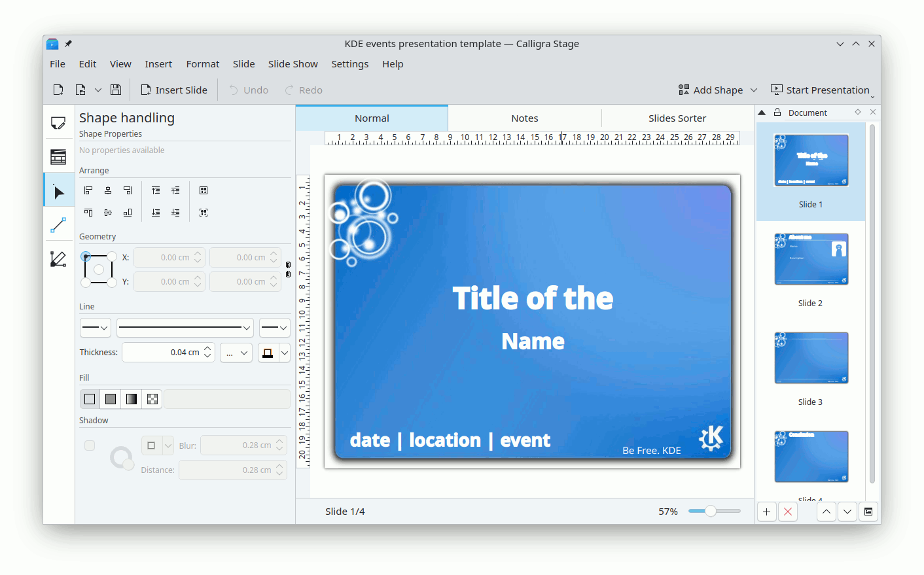Click the bring to front icon
This screenshot has height=575, width=924.
156,190
